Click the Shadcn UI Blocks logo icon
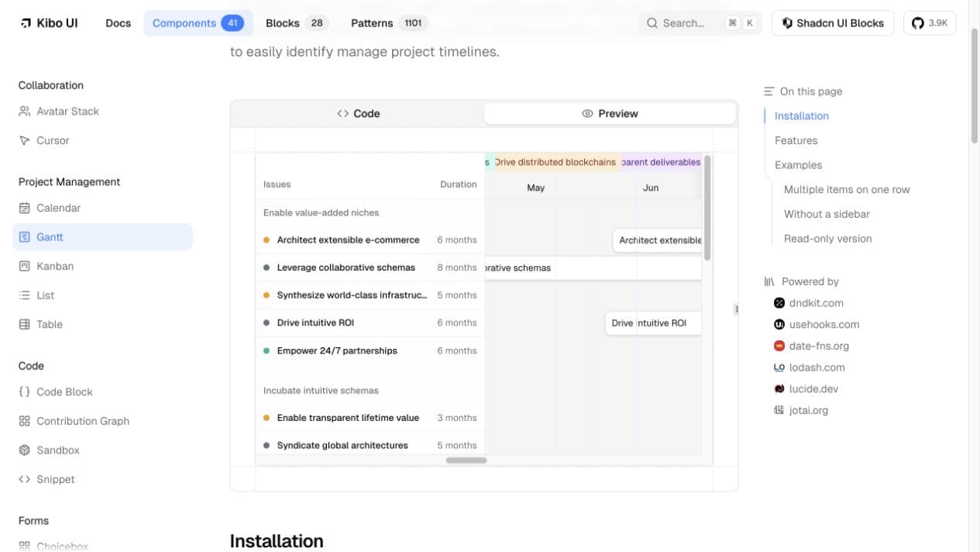This screenshot has height=552, width=980. (787, 23)
